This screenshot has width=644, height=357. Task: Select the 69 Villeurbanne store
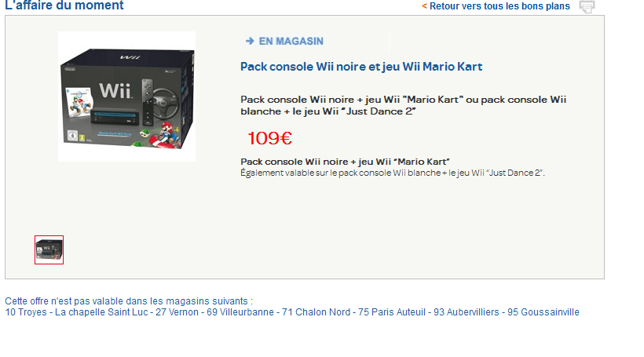click(x=240, y=312)
